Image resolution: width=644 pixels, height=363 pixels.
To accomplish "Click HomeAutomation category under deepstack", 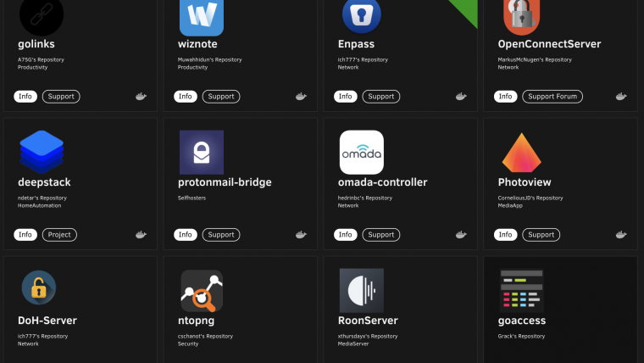I will pos(40,205).
